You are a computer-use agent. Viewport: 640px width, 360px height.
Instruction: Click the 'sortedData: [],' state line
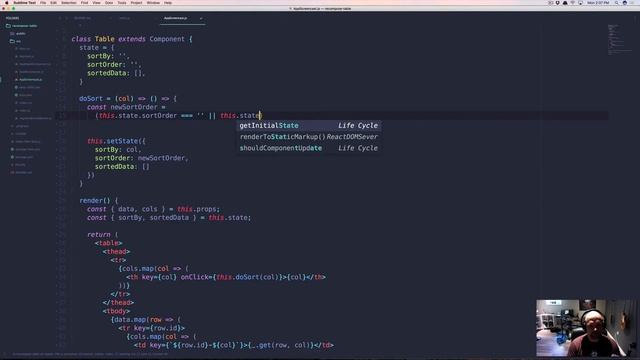coord(116,73)
